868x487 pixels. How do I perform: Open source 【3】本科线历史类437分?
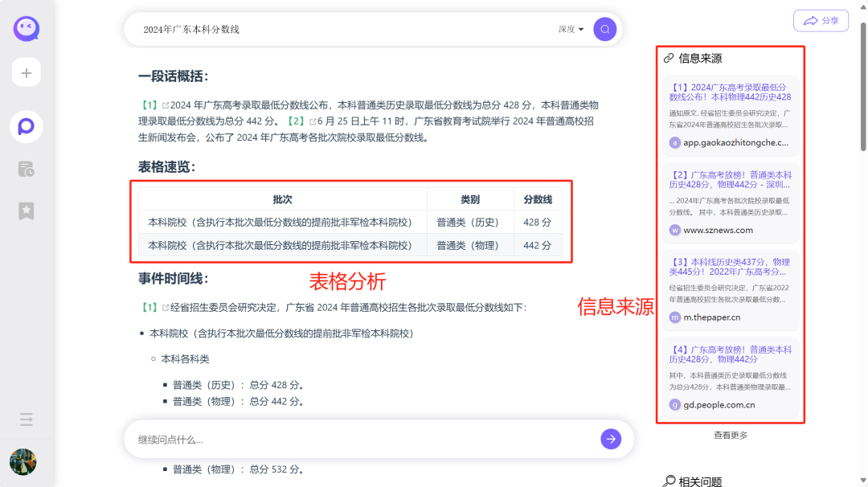(730, 267)
